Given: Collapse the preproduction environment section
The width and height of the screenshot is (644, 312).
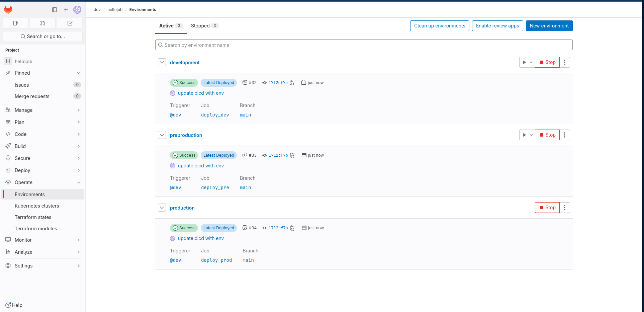Looking at the screenshot, I should (162, 135).
